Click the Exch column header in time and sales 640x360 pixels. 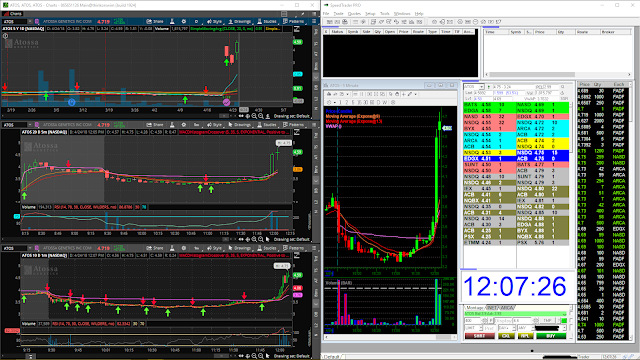pyautogui.click(x=619, y=84)
